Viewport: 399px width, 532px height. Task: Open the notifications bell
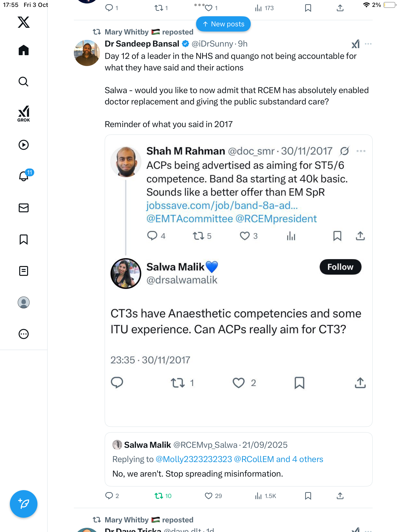click(24, 176)
